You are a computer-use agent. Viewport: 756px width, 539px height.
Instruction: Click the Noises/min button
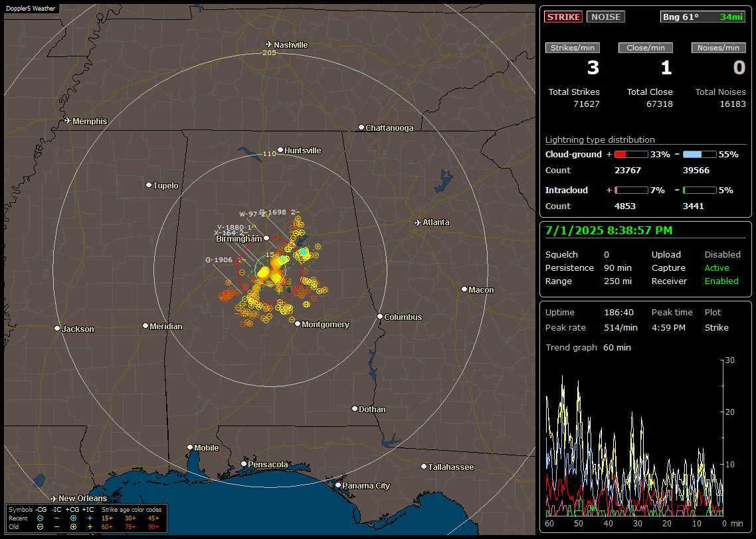click(718, 48)
